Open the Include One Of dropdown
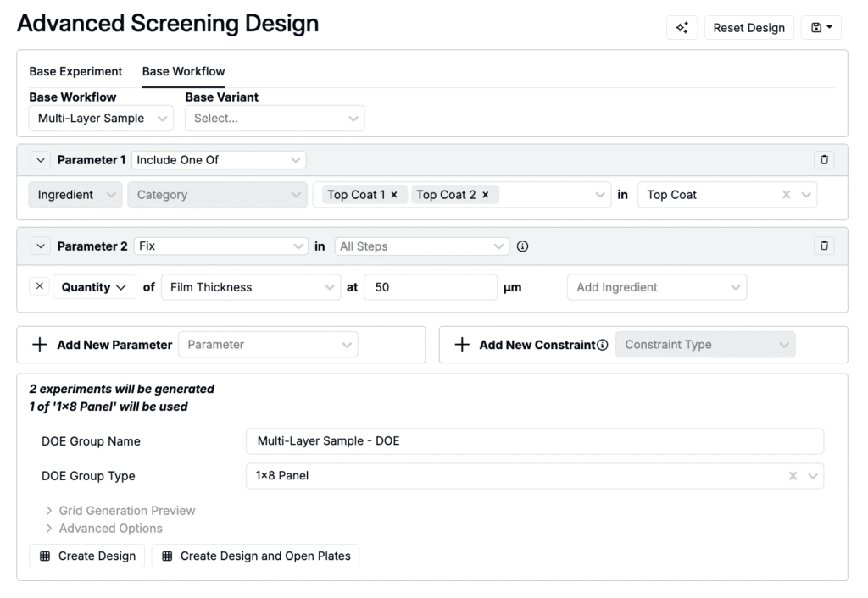The image size is (868, 598). 219,159
